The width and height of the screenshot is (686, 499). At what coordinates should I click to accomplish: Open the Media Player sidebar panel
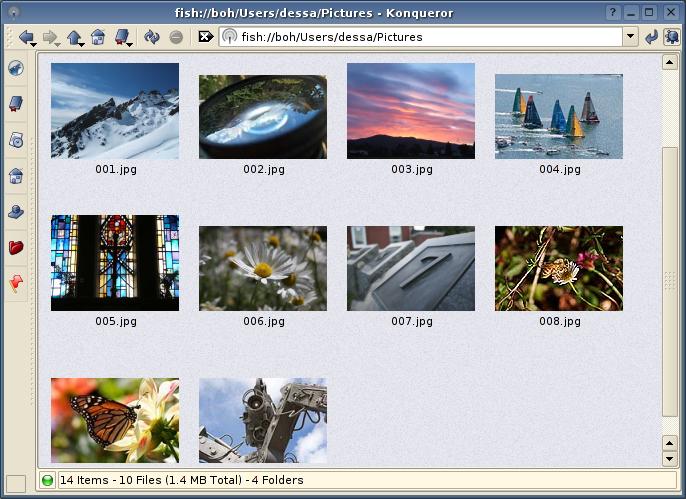click(x=16, y=140)
